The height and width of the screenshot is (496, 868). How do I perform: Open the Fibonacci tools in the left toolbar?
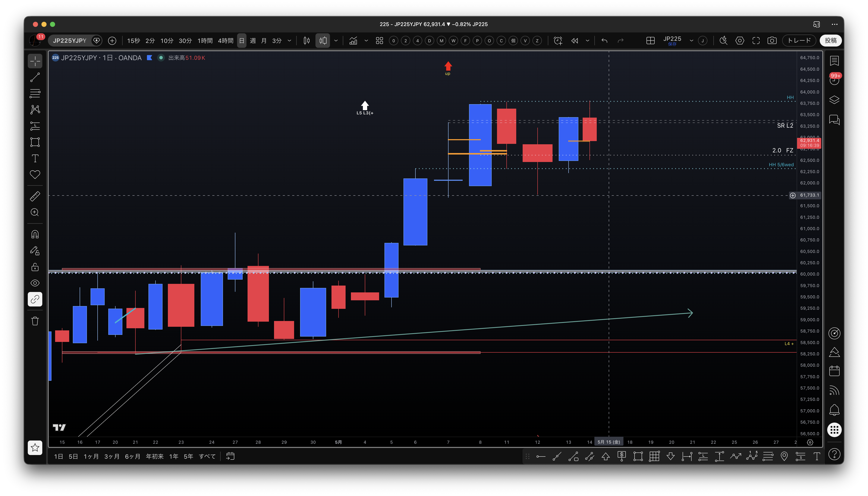coord(35,93)
